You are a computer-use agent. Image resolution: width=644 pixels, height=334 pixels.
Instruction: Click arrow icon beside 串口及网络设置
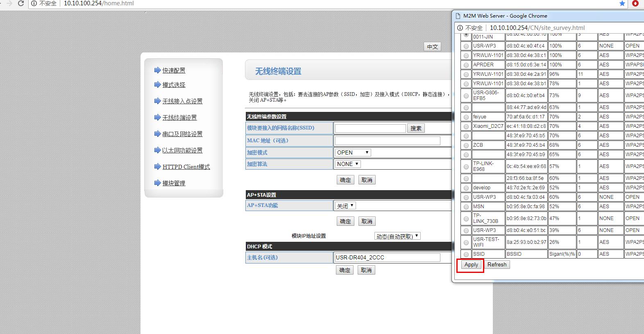[157, 134]
